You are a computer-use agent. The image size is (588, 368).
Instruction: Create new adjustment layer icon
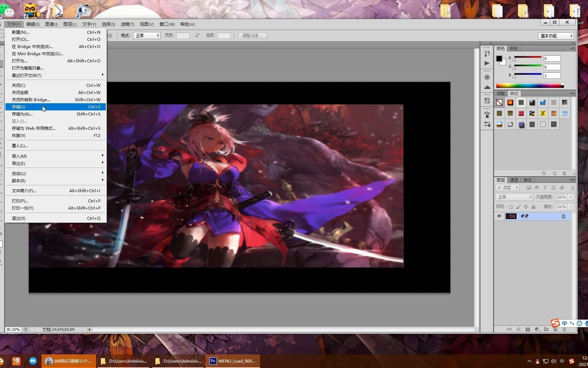coord(537,329)
